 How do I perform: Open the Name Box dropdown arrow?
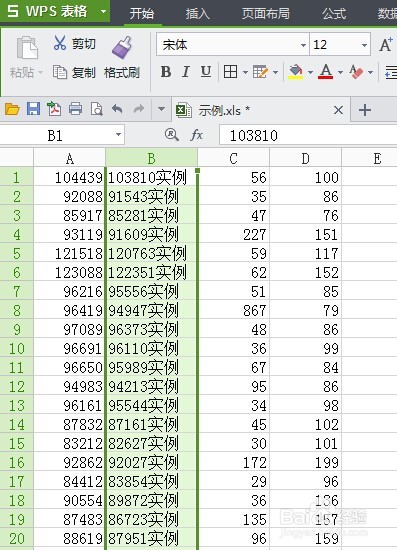pyautogui.click(x=119, y=135)
